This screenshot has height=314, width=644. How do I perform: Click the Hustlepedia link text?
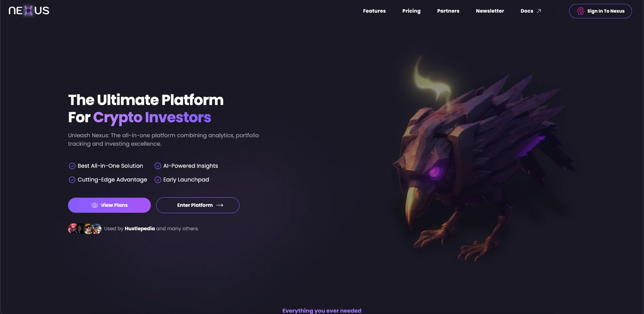coord(139,229)
